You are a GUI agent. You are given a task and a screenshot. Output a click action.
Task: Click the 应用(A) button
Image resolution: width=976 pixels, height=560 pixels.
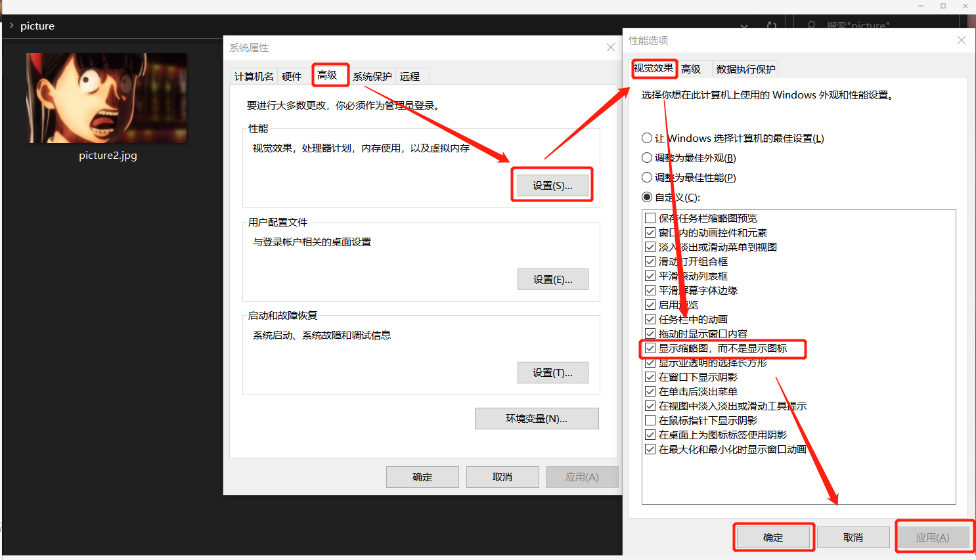click(933, 536)
